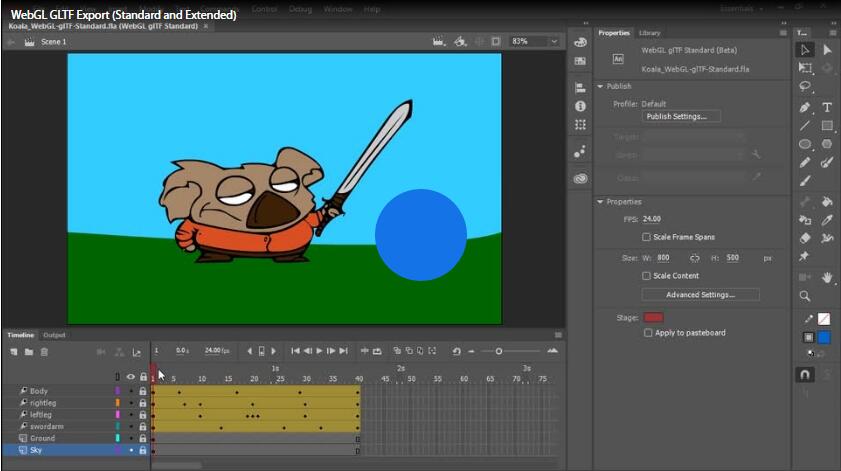Play the timeline animation
Image resolution: width=841 pixels, height=471 pixels.
click(x=319, y=351)
